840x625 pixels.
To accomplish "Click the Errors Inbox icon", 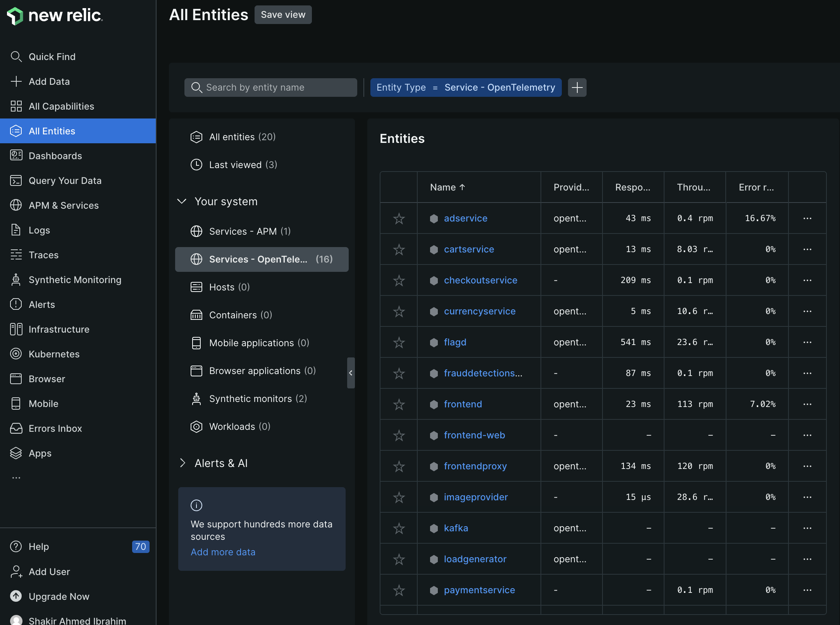I will [16, 428].
